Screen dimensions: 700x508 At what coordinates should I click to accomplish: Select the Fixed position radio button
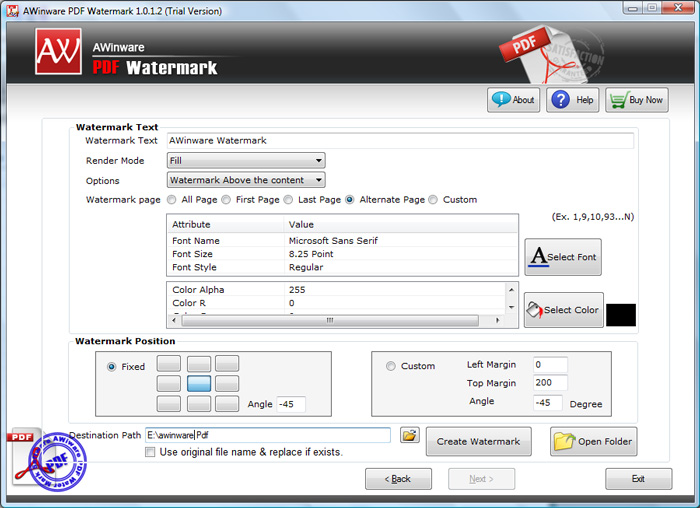point(112,367)
